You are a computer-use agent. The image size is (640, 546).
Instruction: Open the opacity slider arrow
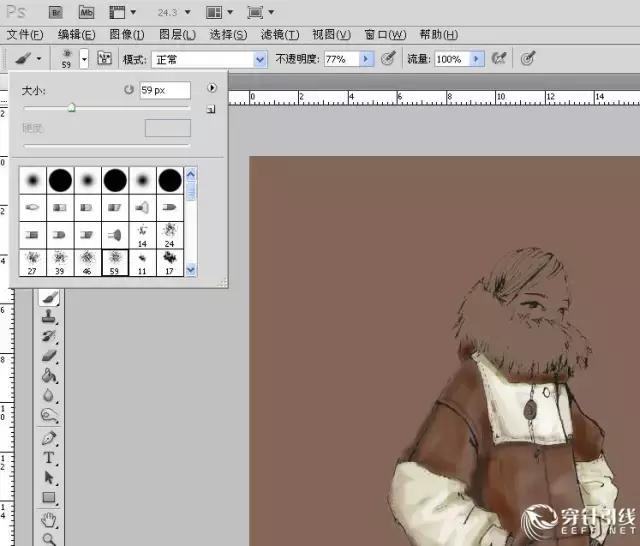(x=366, y=60)
